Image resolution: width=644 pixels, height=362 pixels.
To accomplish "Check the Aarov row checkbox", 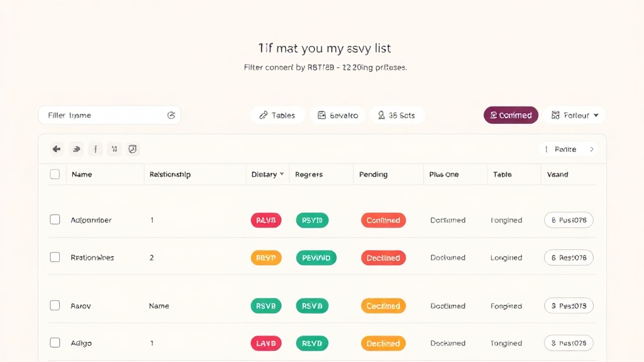I will [x=55, y=305].
